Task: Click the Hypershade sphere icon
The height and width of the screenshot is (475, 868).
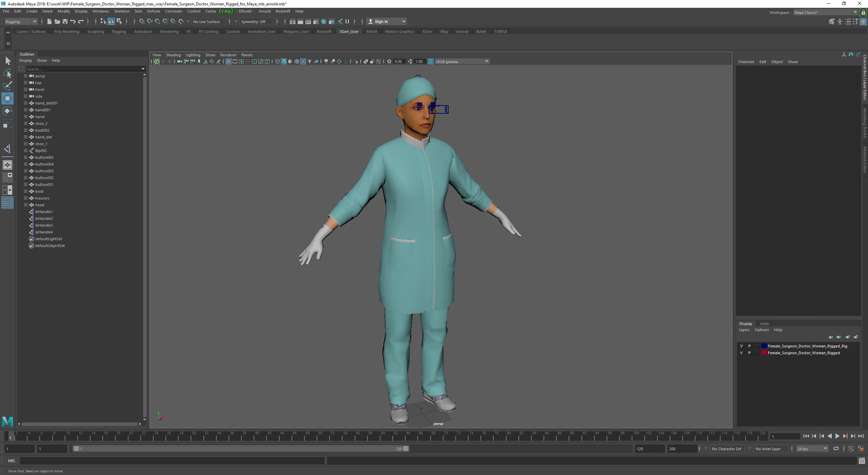Action: [324, 21]
